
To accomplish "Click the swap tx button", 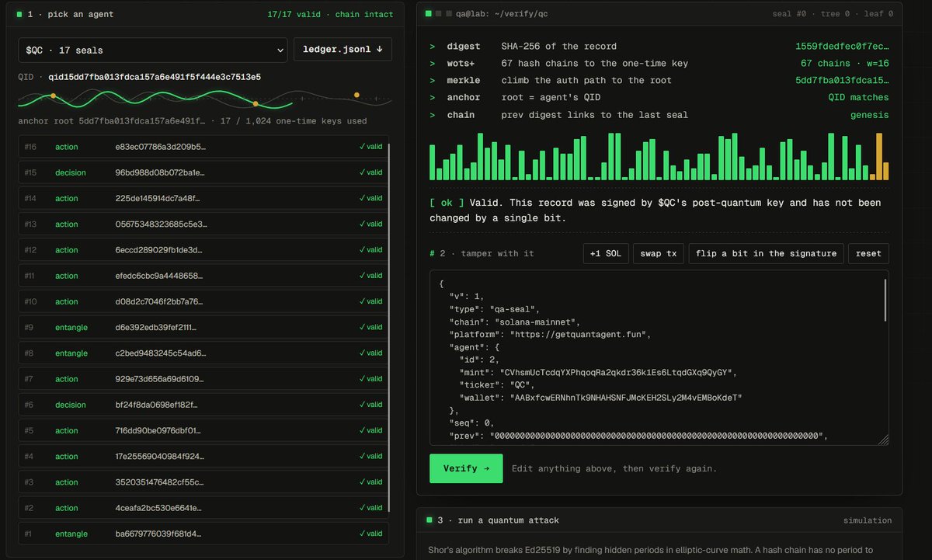I will point(658,254).
